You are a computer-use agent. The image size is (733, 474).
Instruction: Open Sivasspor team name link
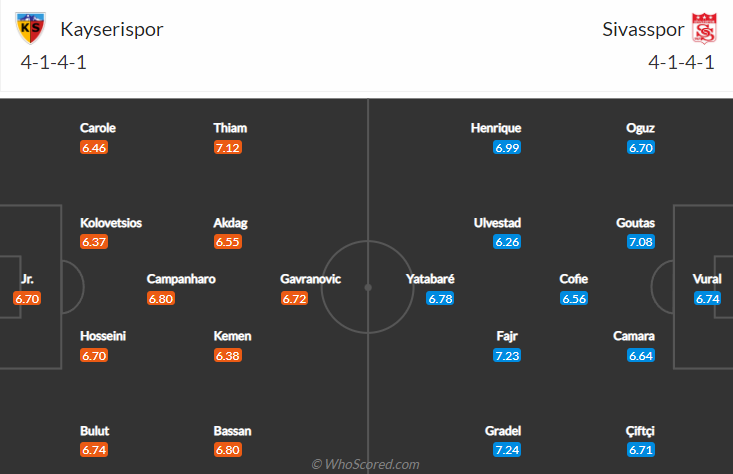click(x=643, y=29)
